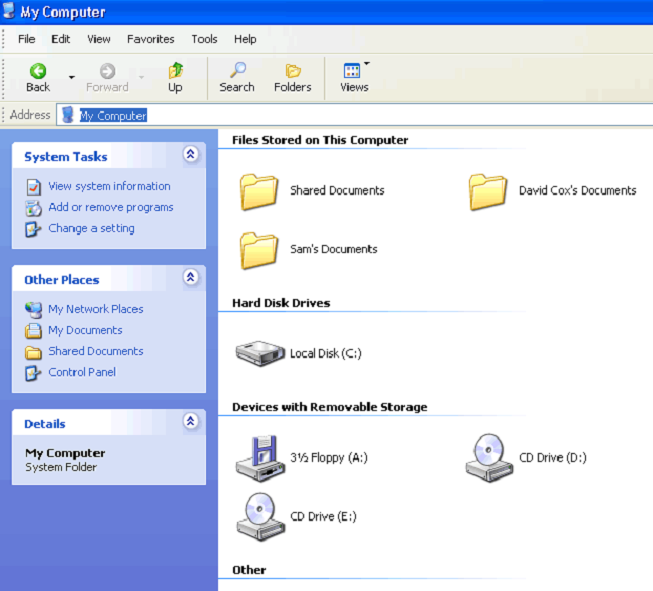Click the Add or remove programs icon

tap(34, 208)
